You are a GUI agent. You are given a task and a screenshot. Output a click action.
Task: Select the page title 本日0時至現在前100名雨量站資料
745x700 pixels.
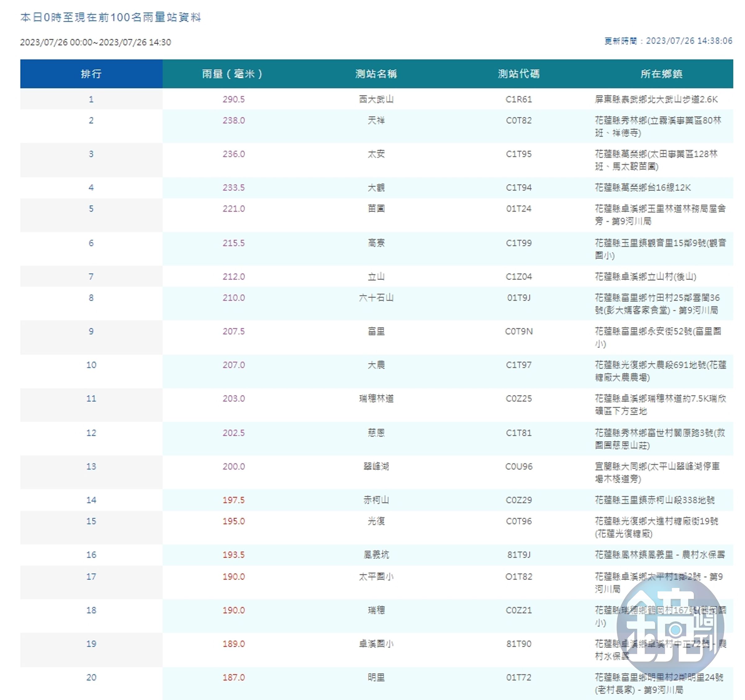click(111, 17)
